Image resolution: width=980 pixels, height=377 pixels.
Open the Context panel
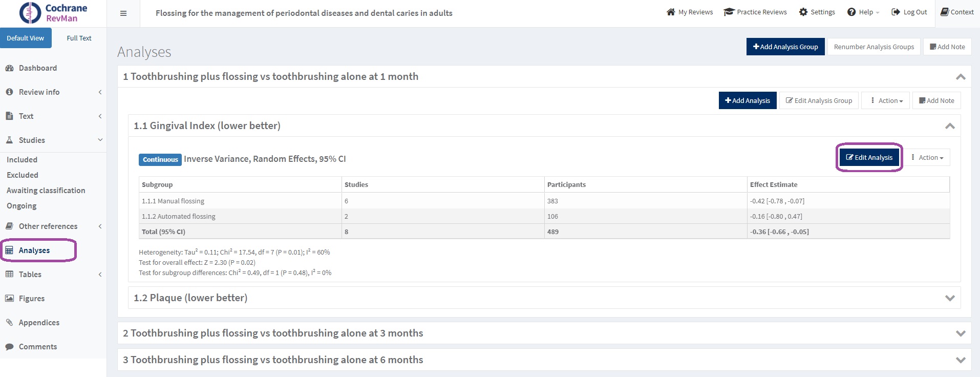click(957, 12)
